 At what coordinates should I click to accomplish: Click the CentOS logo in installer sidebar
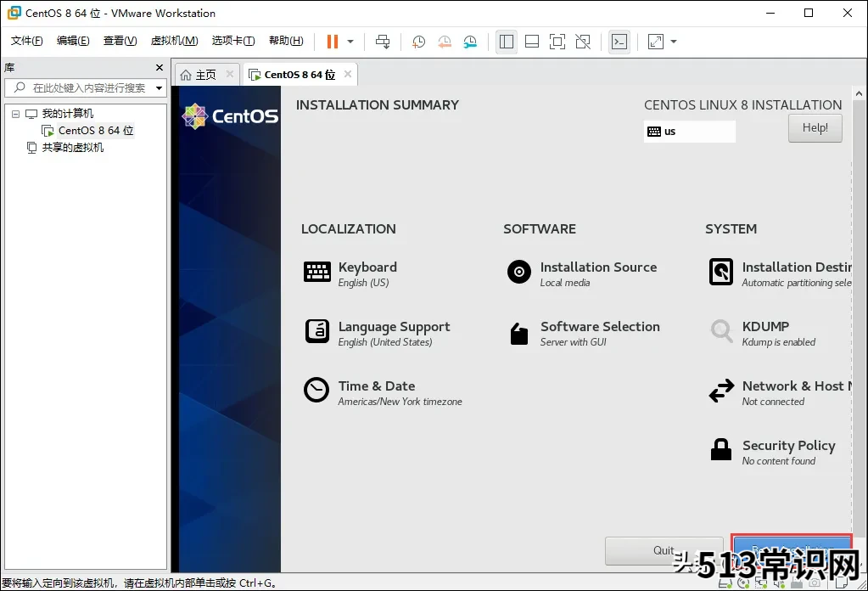pyautogui.click(x=230, y=116)
